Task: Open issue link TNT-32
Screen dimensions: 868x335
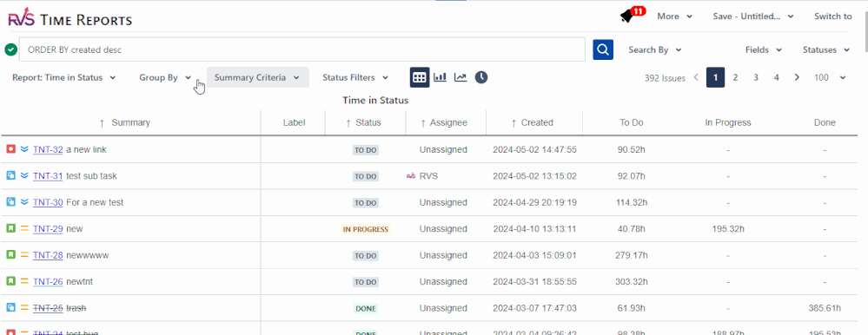Action: 48,149
